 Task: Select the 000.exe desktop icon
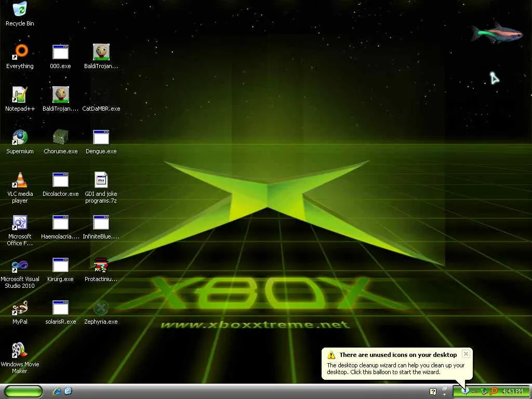tap(60, 52)
